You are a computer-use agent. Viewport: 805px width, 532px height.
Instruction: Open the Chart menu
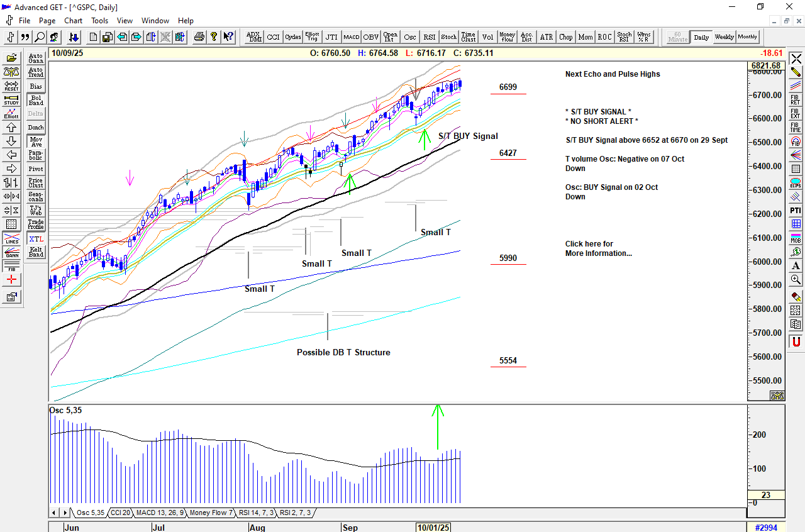pos(73,21)
